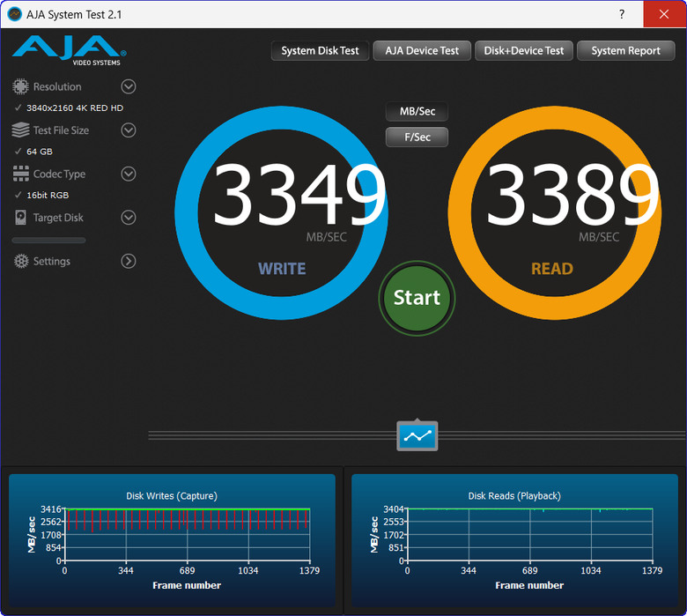
Task: Click the Disk Reads (Playback) graph
Action: click(530, 535)
